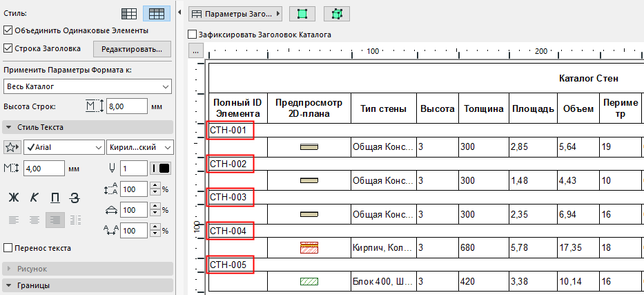Viewport: 644px width, 295px height.
Task: Toggle underline П text formatting
Action: [x=55, y=198]
